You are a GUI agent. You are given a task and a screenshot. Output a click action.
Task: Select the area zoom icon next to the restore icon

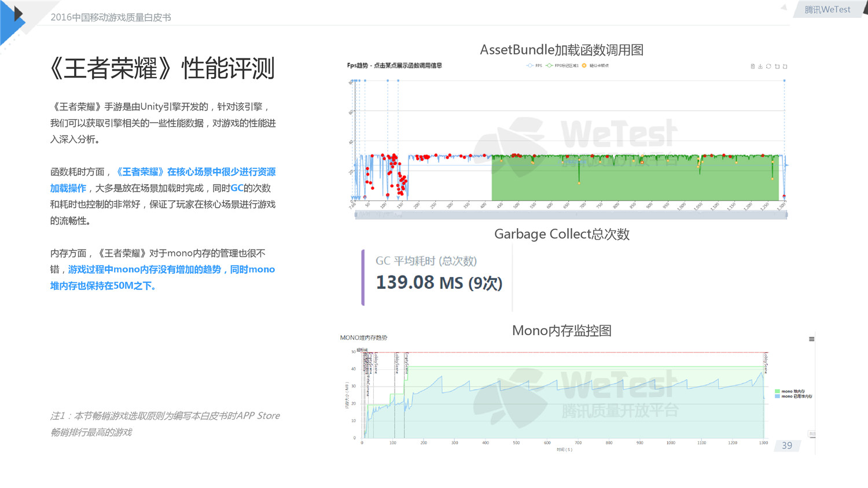click(777, 66)
